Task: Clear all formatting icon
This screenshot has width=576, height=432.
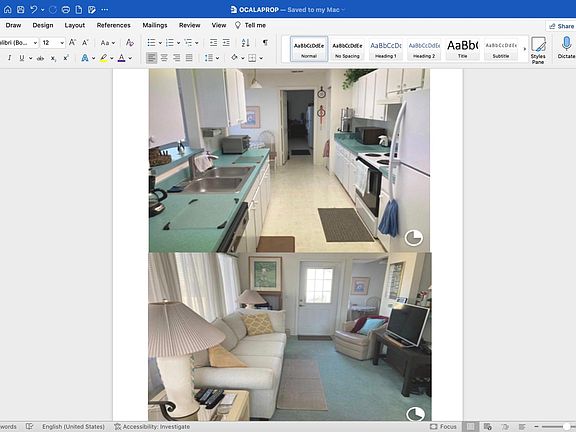Action: (x=129, y=43)
